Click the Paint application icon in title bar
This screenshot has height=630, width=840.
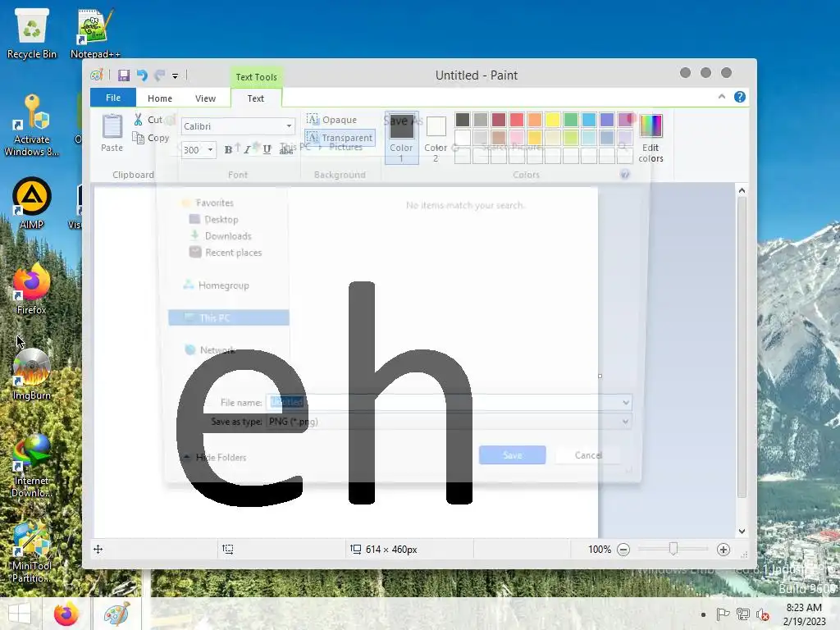coord(97,75)
